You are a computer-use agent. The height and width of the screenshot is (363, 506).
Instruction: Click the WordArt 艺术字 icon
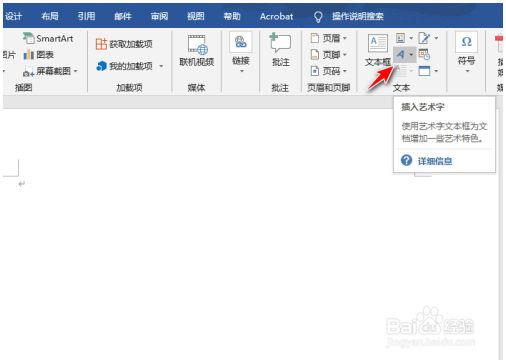[x=401, y=54]
